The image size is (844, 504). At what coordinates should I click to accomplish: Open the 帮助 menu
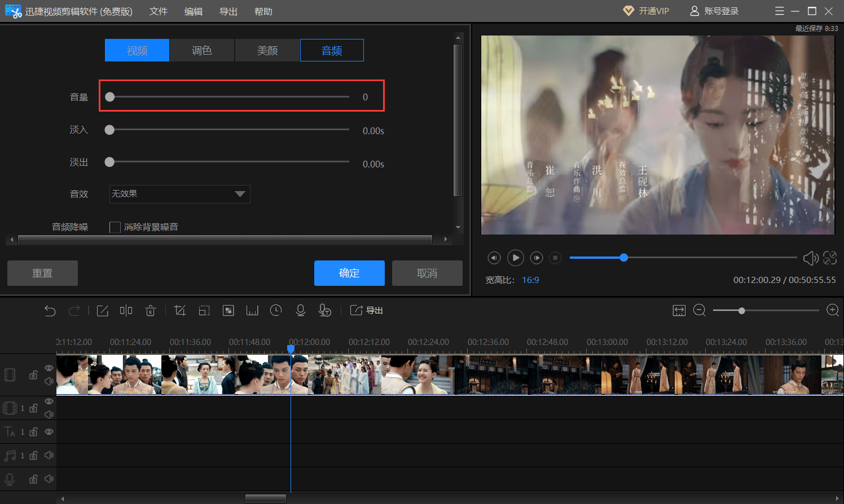(x=263, y=11)
